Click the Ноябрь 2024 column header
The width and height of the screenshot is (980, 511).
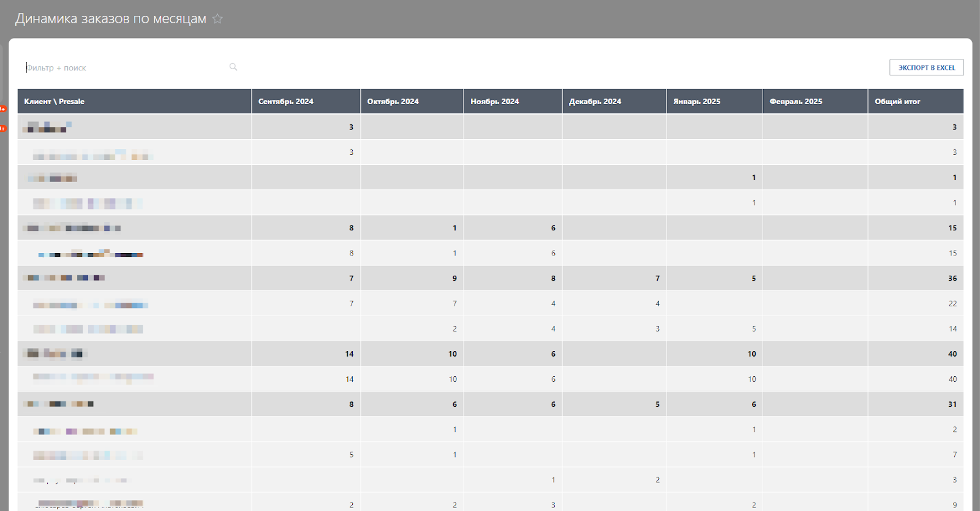coord(494,102)
